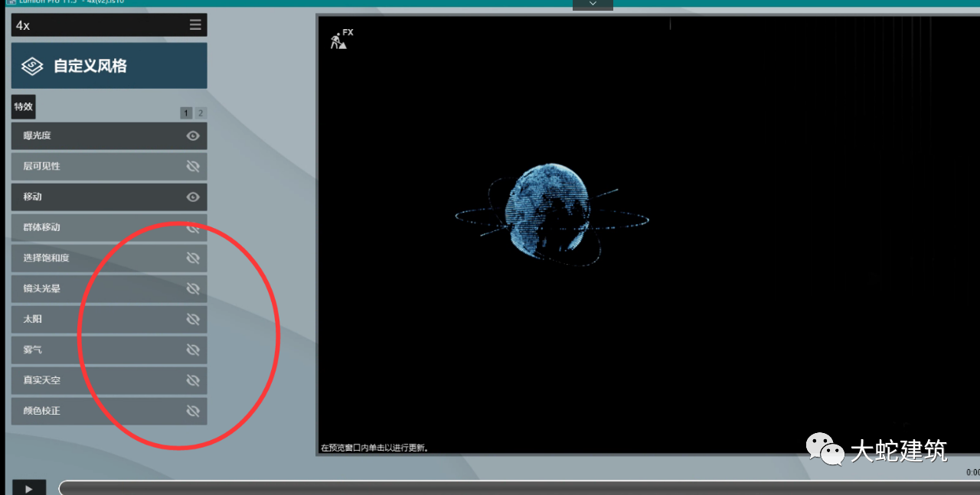Enable the 镜头光晕 effect eye icon

(x=193, y=288)
